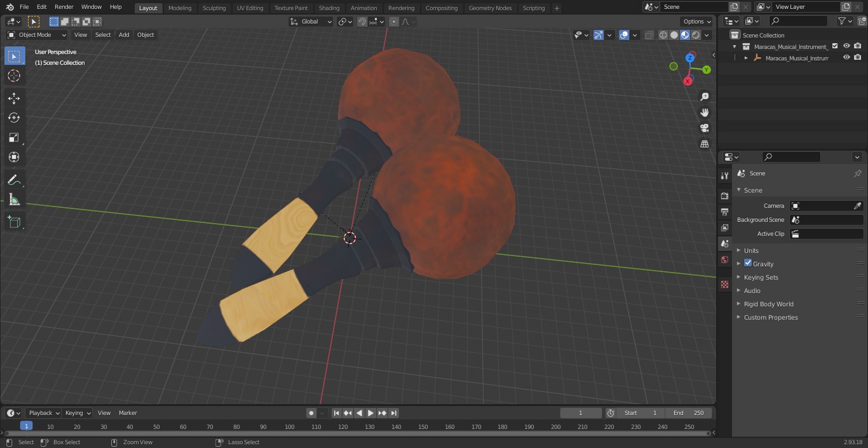Click the End frame field
This screenshot has height=448, width=868.
coord(689,413)
